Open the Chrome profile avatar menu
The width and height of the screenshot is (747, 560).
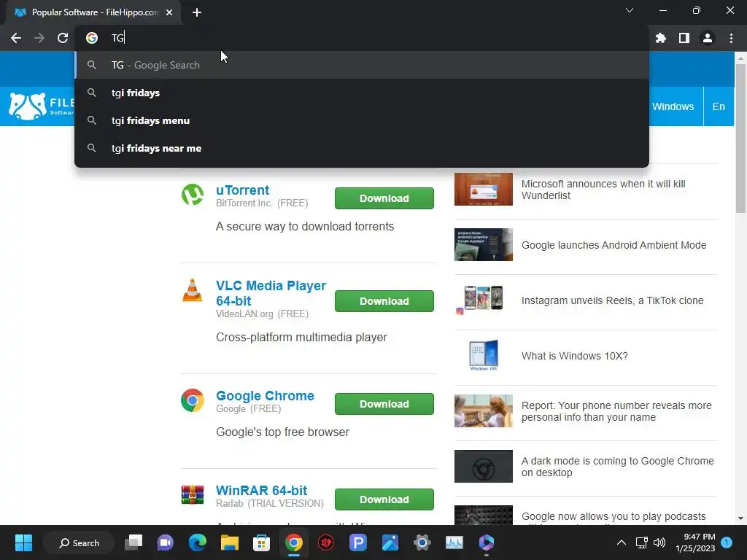click(x=708, y=38)
